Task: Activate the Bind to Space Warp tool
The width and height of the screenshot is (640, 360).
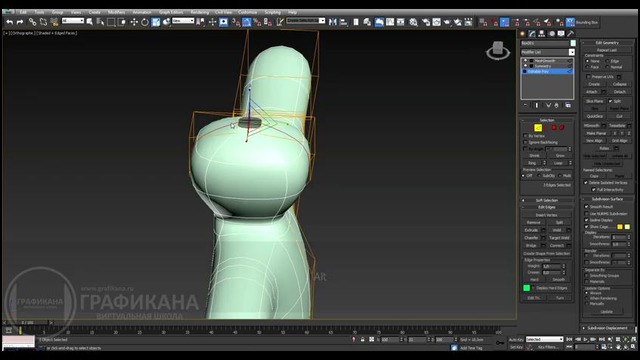Action: click(54, 22)
